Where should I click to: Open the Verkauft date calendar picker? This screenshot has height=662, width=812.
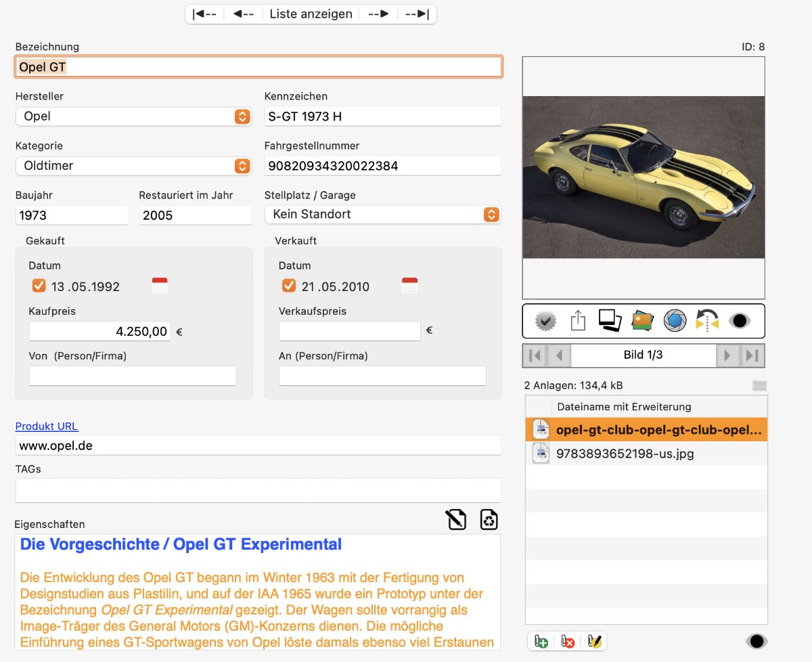[x=409, y=286]
